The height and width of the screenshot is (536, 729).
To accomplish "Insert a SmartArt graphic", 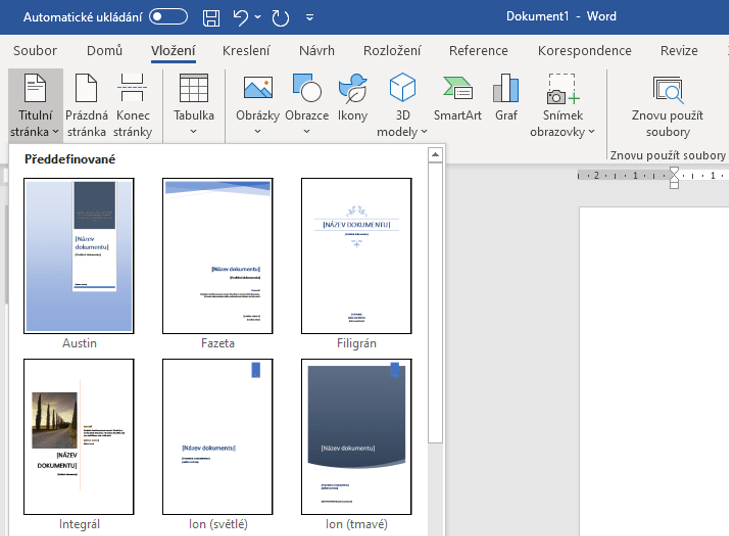I will click(457, 98).
